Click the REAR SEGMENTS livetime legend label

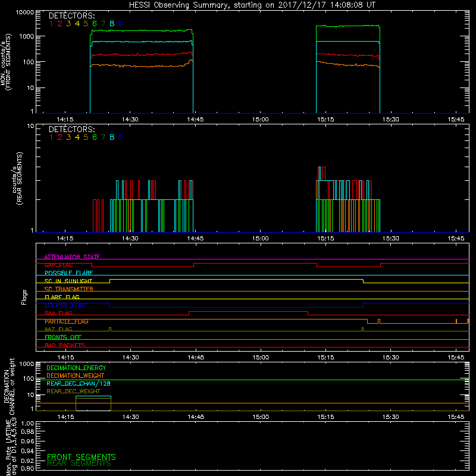tap(79, 464)
